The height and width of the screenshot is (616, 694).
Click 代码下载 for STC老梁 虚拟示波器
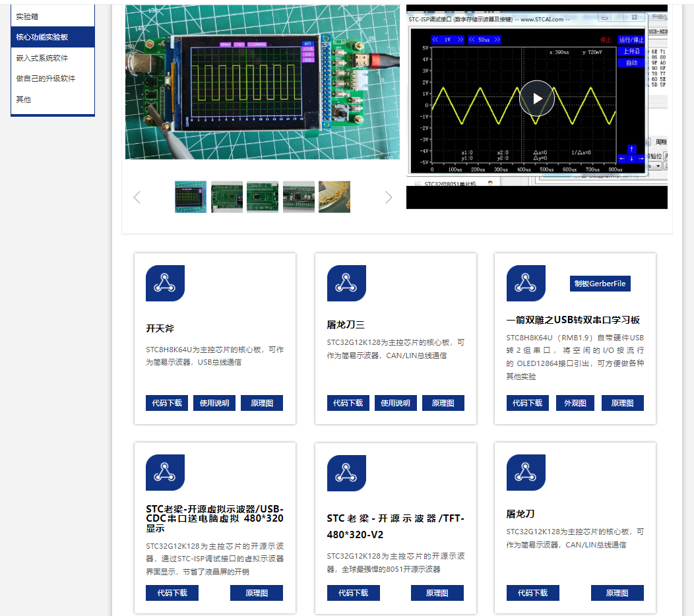point(172,593)
